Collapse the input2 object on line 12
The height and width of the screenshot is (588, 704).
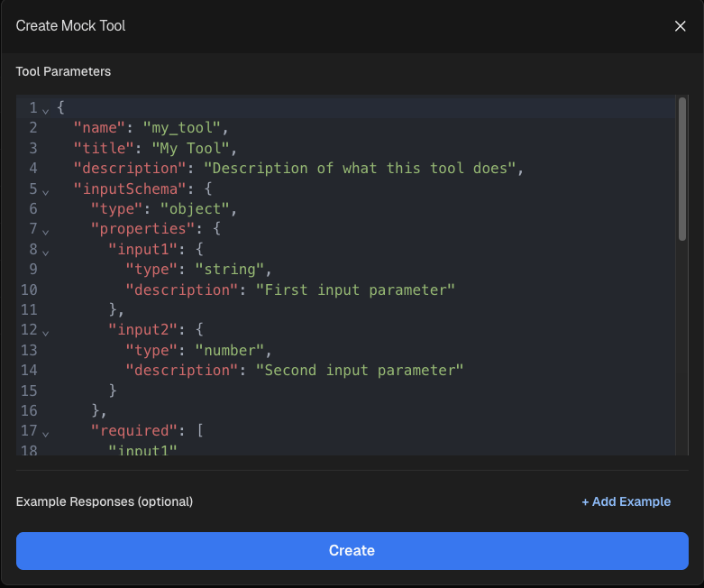coord(45,331)
